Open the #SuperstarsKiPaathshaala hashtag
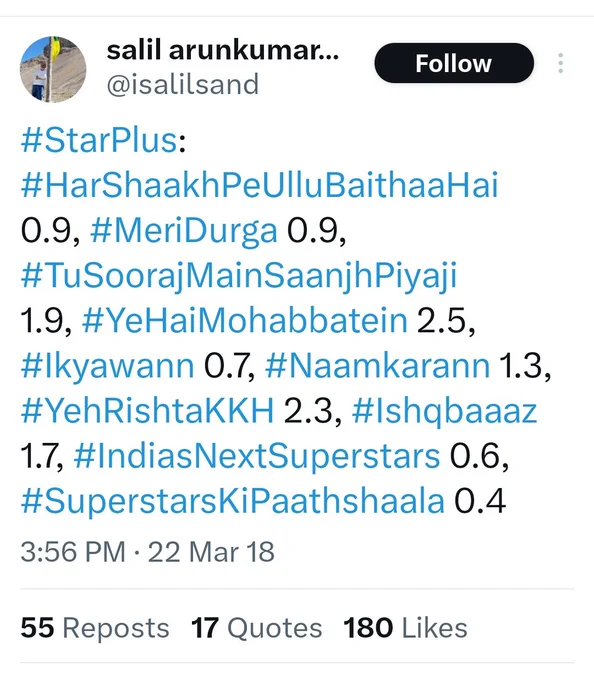The width and height of the screenshot is (594, 680). coord(233,502)
